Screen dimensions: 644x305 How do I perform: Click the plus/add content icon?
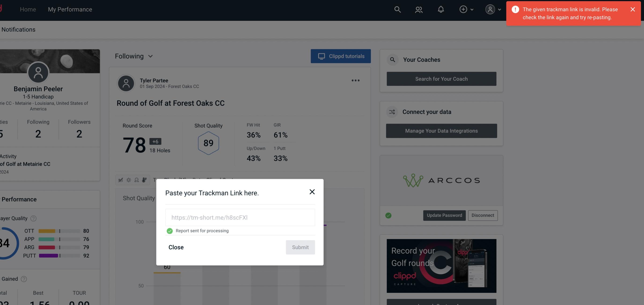tap(463, 9)
